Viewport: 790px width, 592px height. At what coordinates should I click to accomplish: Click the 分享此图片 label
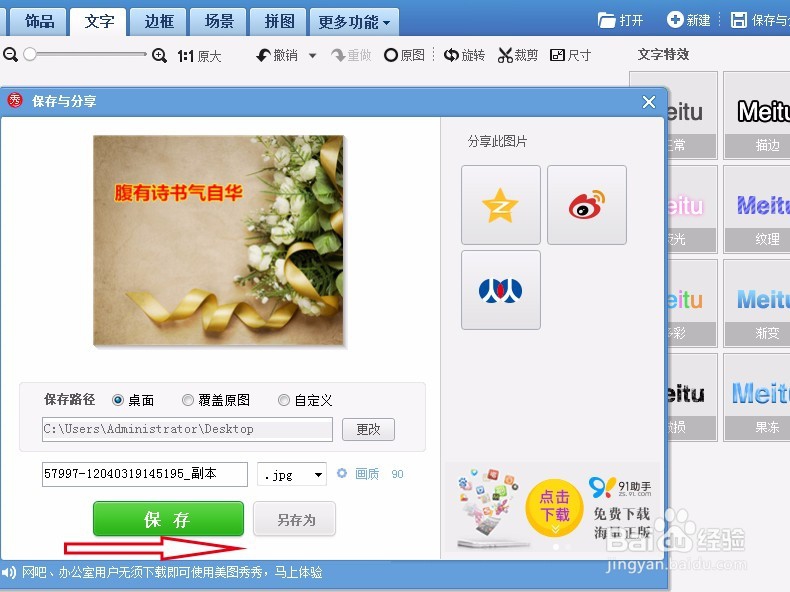(497, 142)
